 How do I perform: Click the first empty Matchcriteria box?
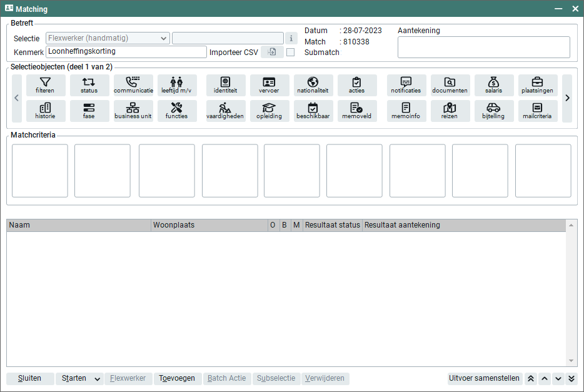tap(40, 171)
